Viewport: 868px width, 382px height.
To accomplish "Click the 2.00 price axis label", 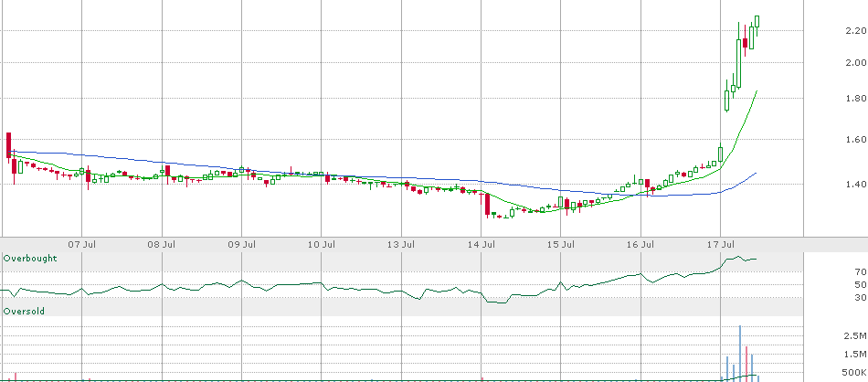I will pos(856,62).
